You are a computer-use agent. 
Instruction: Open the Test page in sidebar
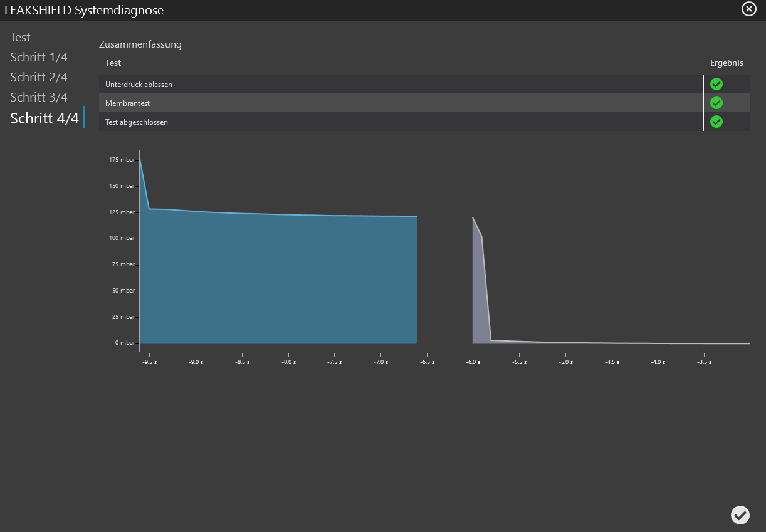(x=21, y=38)
